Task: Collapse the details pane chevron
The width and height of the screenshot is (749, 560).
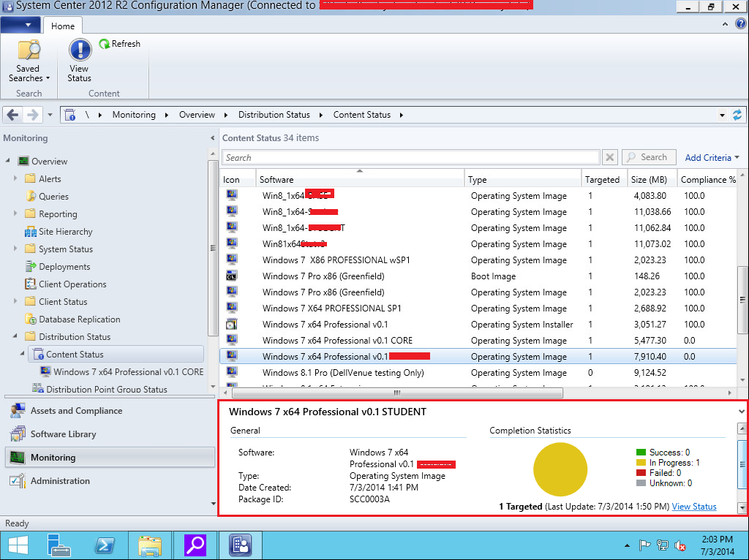Action: click(741, 412)
